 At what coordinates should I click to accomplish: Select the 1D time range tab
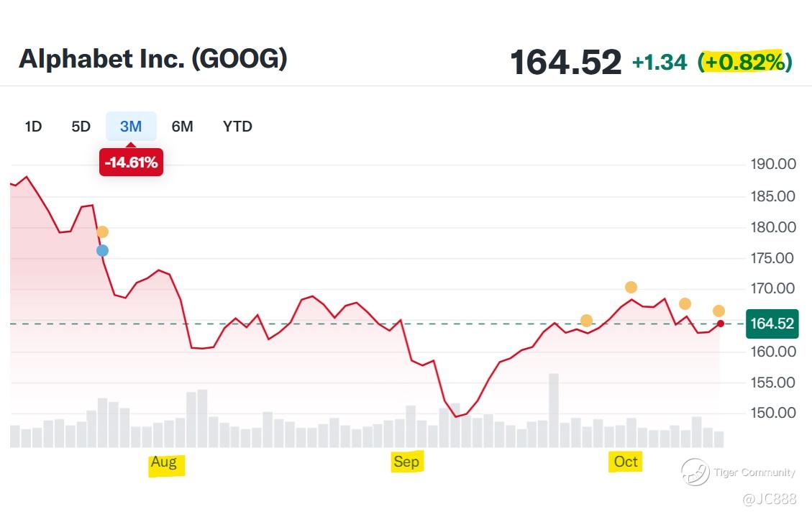(33, 127)
